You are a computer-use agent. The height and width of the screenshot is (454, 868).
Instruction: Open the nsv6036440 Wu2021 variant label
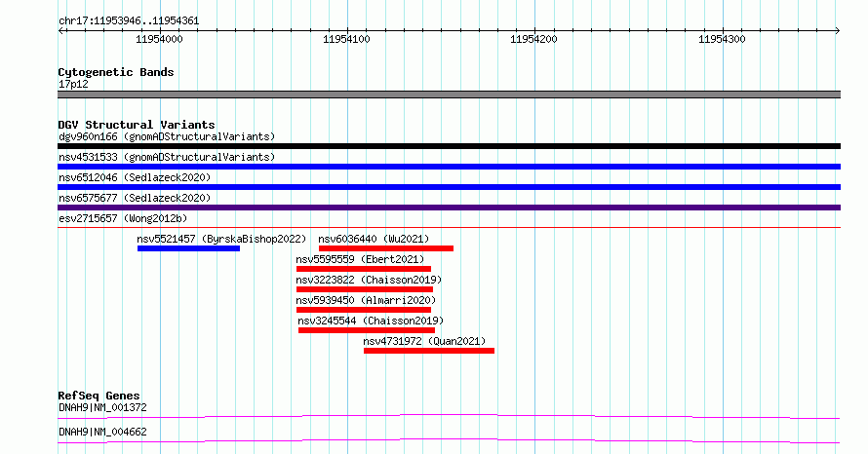(374, 239)
